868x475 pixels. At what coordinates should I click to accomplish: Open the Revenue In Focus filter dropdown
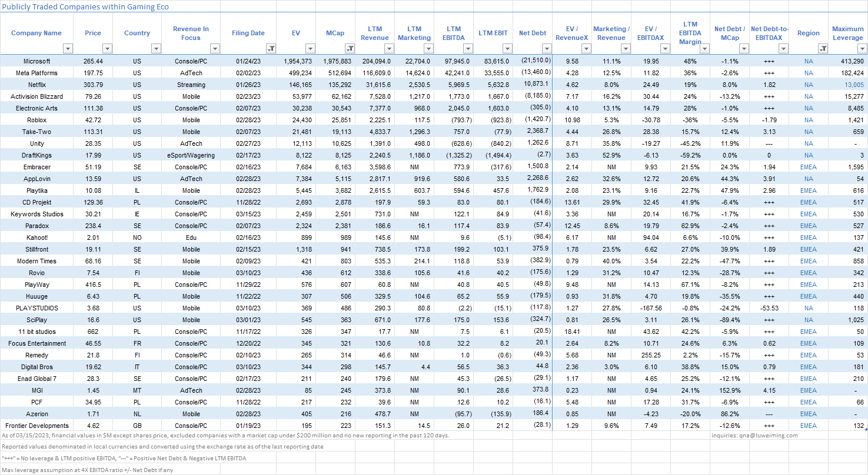click(x=215, y=49)
